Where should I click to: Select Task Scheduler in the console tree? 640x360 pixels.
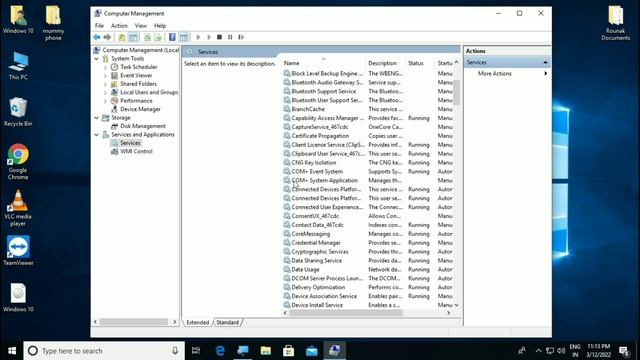click(138, 67)
